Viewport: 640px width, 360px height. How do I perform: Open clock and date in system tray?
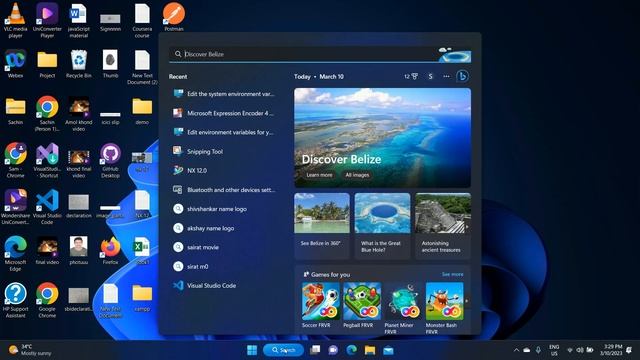click(611, 350)
